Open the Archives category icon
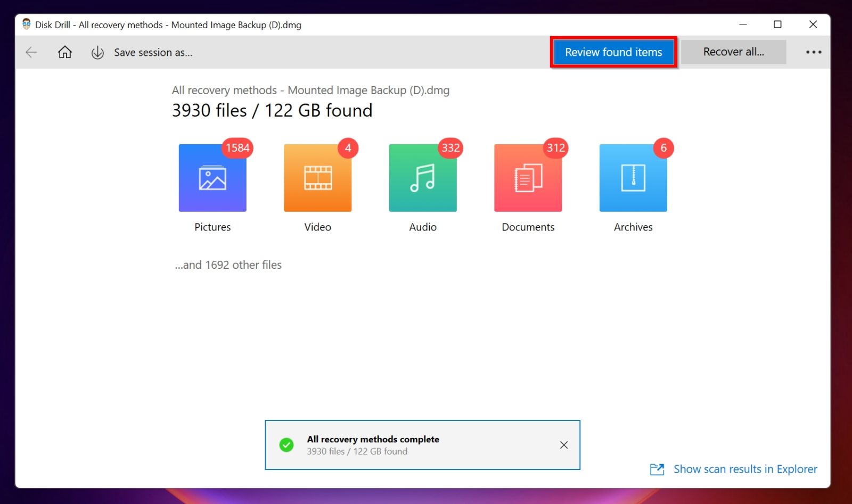Viewport: 852px width, 504px height. point(633,177)
